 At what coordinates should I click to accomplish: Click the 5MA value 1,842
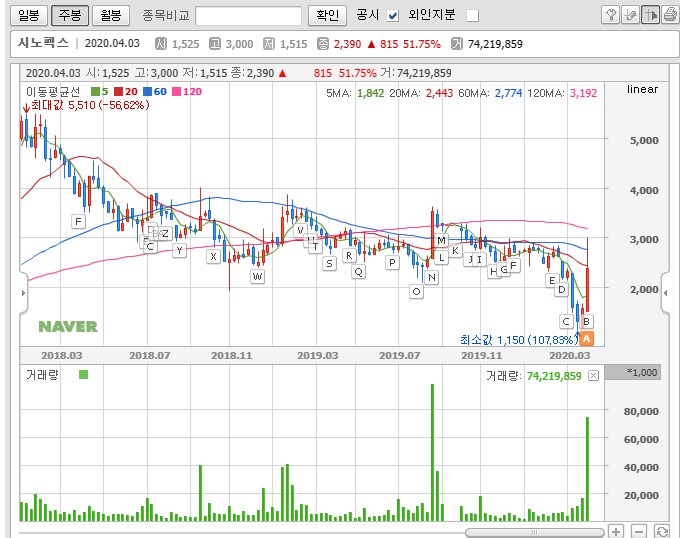(x=370, y=93)
